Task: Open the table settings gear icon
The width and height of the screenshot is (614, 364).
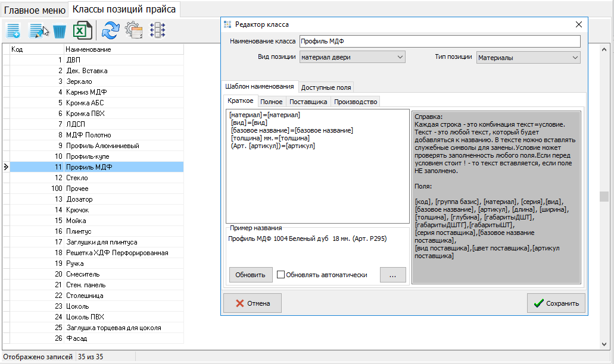Action: coord(133,30)
